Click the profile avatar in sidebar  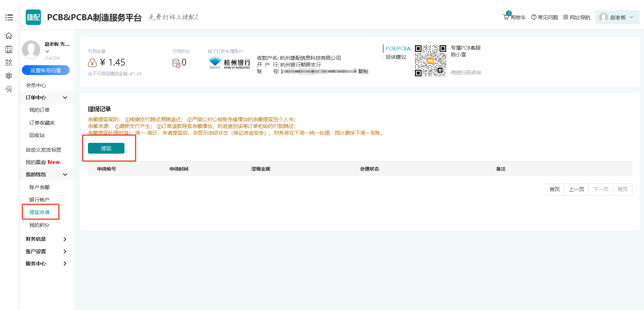(31, 50)
